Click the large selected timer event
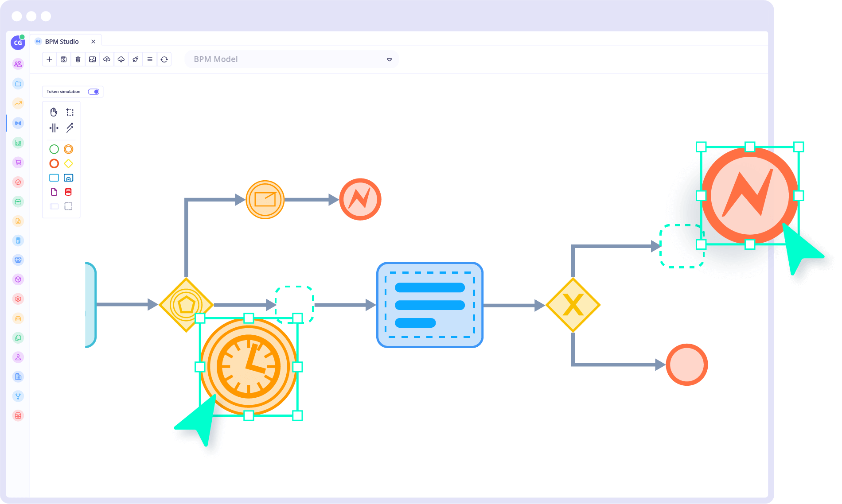The image size is (842, 504). tap(249, 367)
